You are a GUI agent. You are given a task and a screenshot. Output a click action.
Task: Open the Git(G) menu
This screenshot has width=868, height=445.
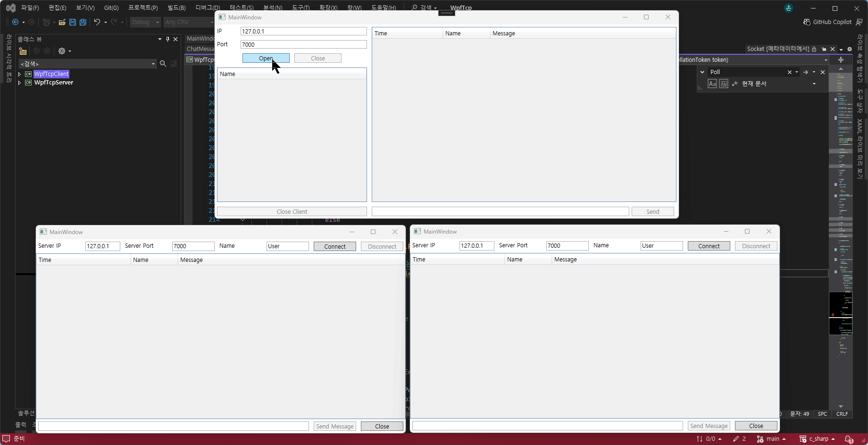pyautogui.click(x=111, y=8)
